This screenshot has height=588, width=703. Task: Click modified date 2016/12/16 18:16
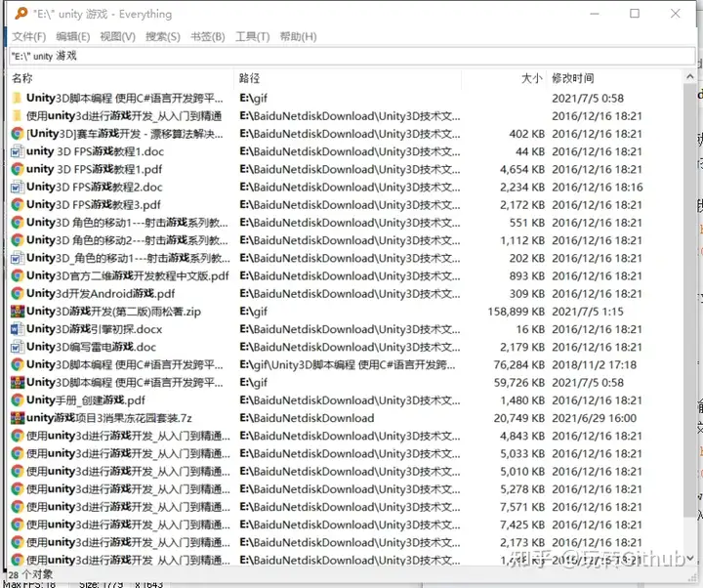click(598, 187)
